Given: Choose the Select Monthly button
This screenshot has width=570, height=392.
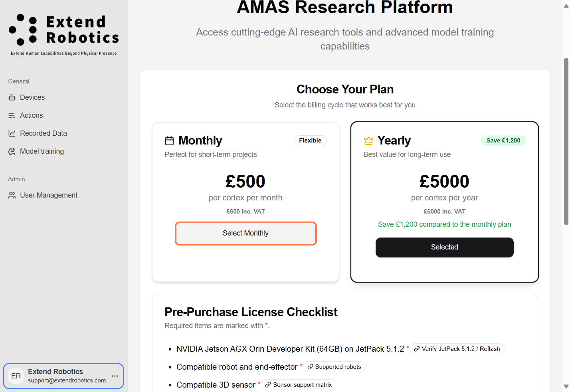Looking at the screenshot, I should click(x=245, y=233).
